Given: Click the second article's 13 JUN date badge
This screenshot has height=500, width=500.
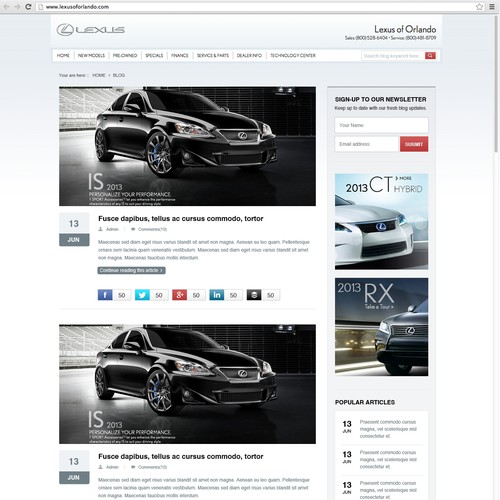Looking at the screenshot, I should (74, 467).
